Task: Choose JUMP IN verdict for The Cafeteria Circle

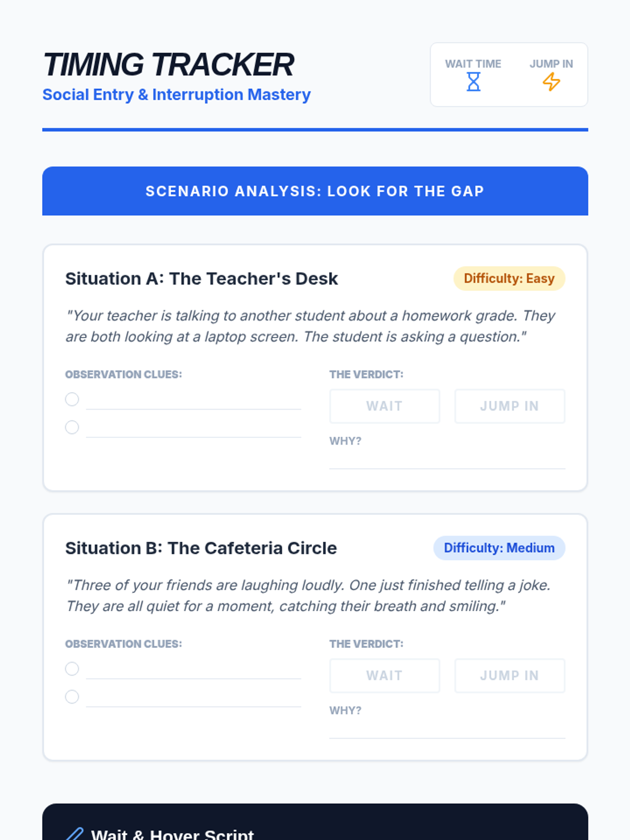Action: [x=510, y=676]
